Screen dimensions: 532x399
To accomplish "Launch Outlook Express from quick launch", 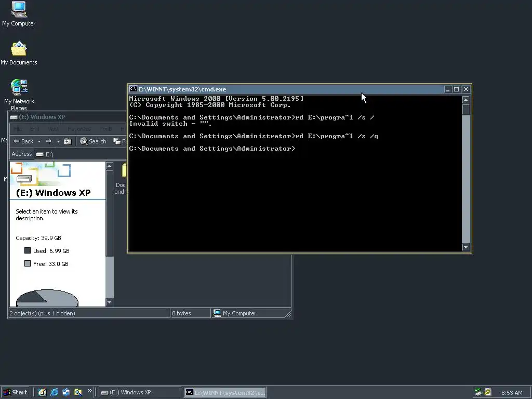I will (66, 392).
